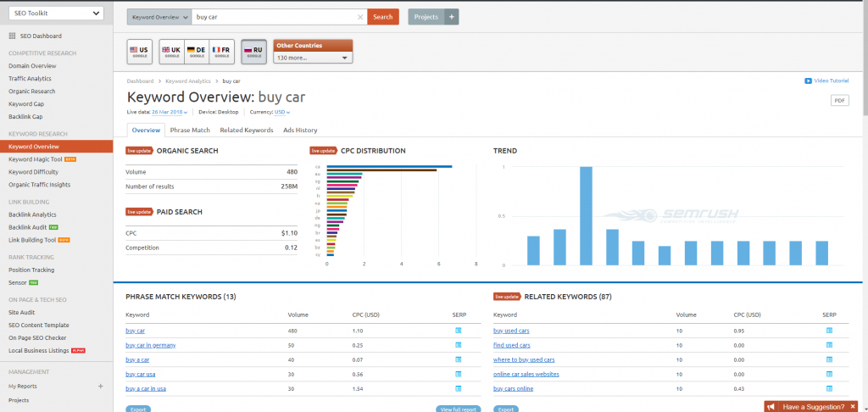Select the DE Google database
Screen dimensions: 868x412
(x=197, y=52)
